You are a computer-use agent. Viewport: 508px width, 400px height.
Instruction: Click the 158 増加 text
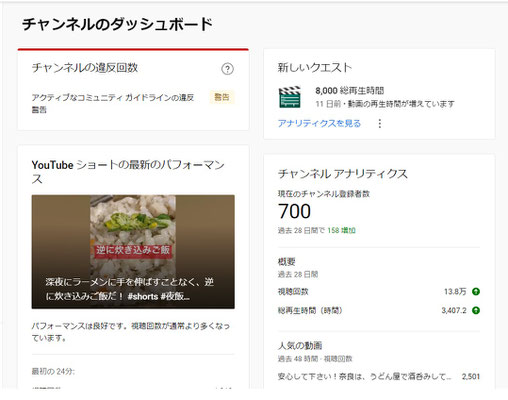[x=341, y=230]
